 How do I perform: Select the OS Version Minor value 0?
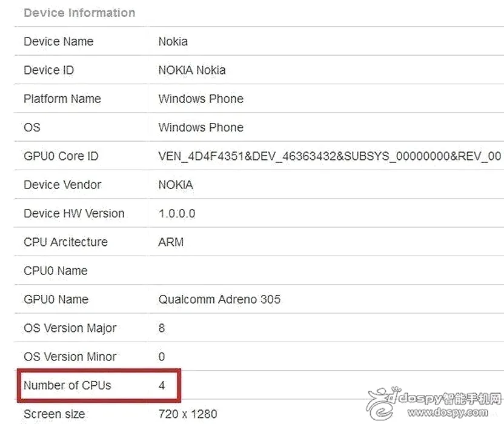pyautogui.click(x=162, y=357)
